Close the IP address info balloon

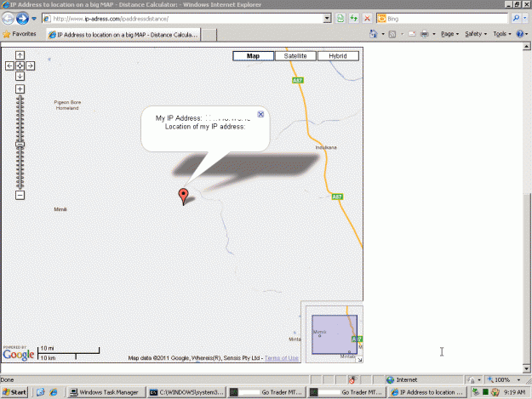pyautogui.click(x=260, y=114)
